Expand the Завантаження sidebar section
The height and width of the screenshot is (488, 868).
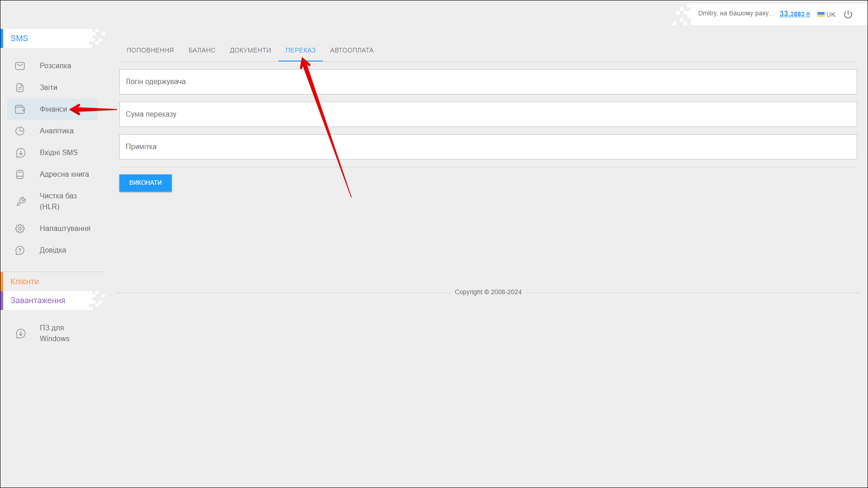38,300
